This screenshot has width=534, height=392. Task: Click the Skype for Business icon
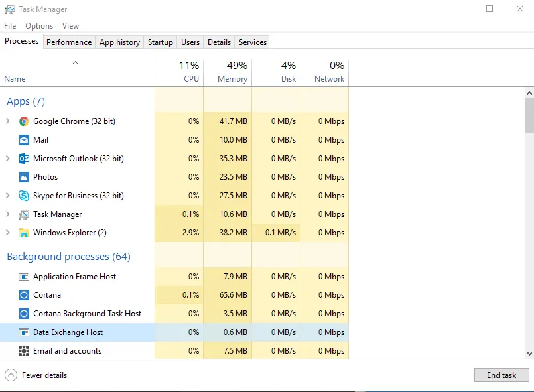click(24, 196)
